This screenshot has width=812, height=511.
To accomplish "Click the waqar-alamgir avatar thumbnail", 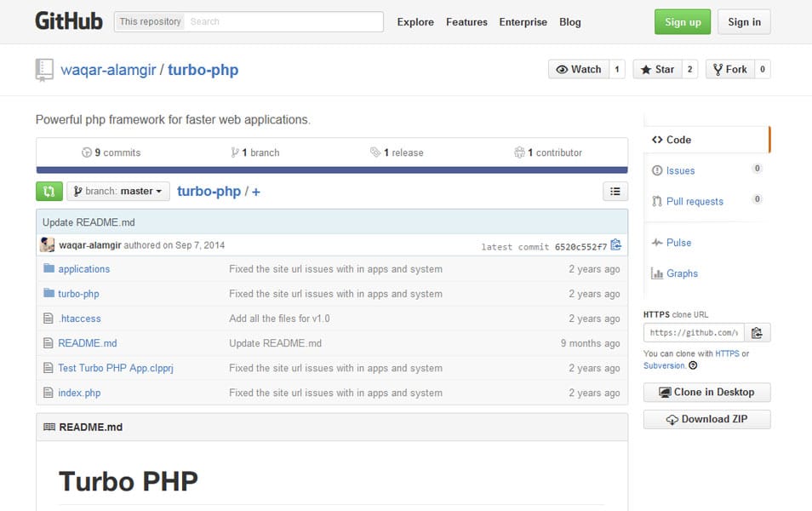I will [47, 244].
